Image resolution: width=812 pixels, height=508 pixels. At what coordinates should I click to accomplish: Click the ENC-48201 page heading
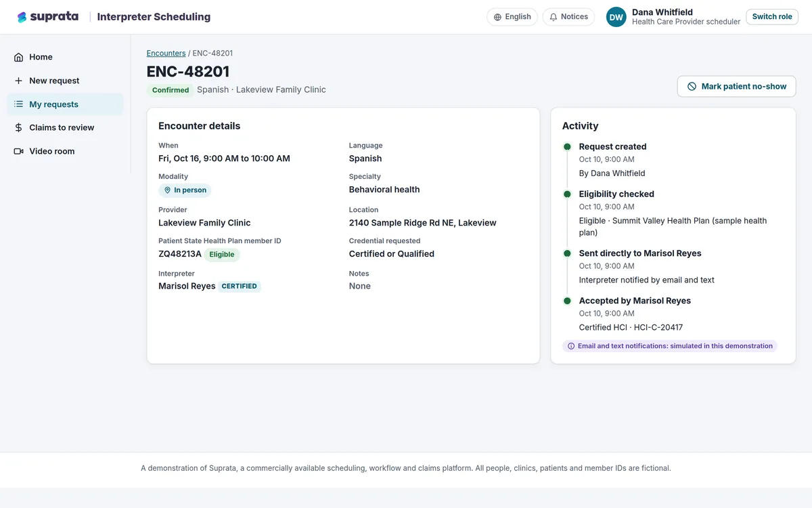tap(188, 72)
